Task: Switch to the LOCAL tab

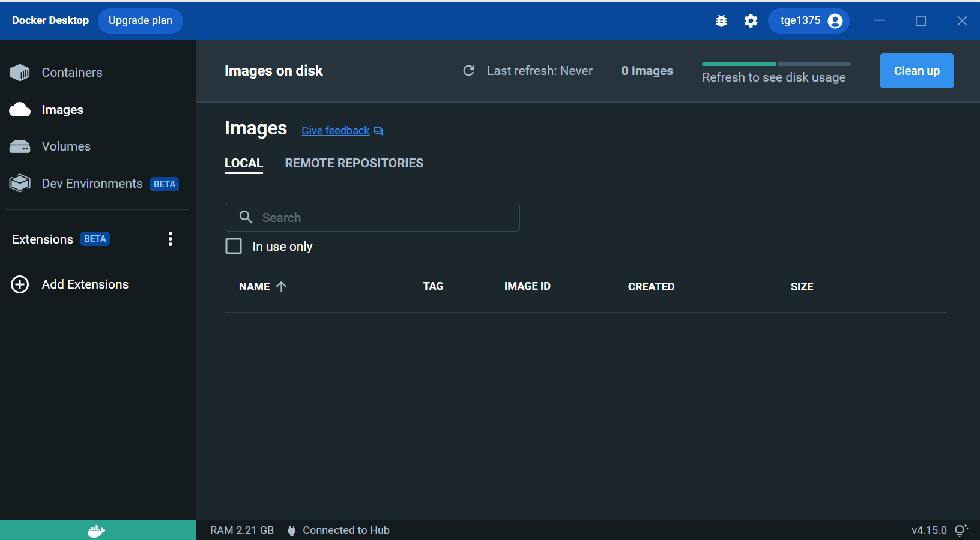Action: (244, 163)
